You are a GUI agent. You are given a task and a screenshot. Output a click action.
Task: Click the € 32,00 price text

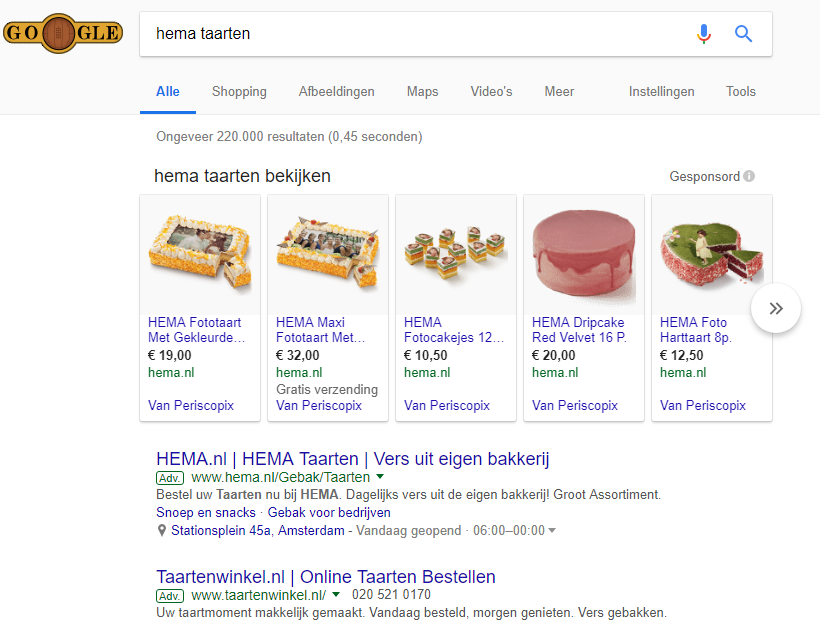coord(298,355)
